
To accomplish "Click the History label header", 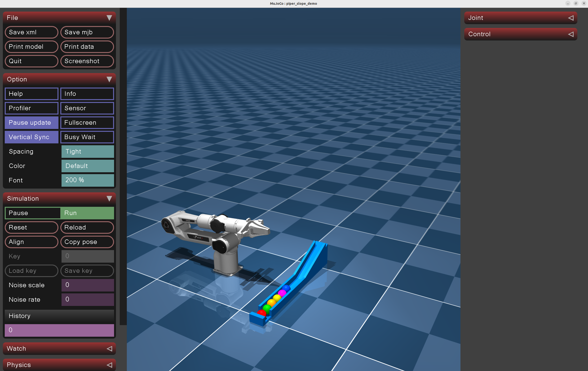I will coord(59,316).
